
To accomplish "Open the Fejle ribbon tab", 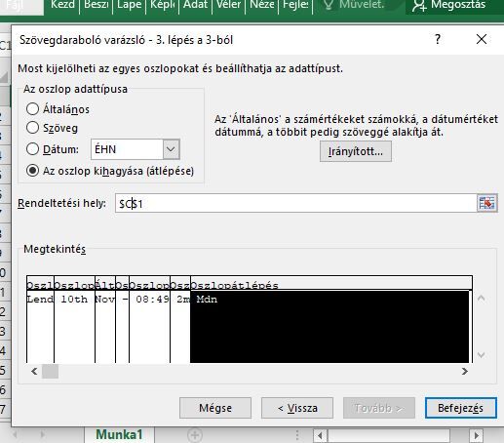I will pyautogui.click(x=295, y=5).
